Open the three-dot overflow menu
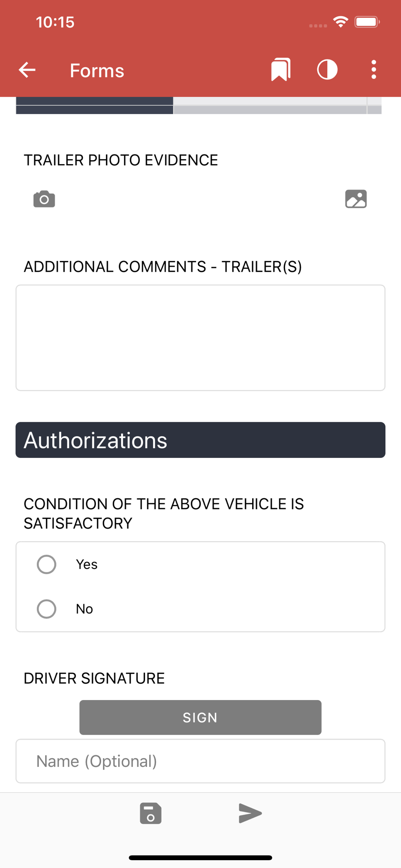 [x=374, y=70]
